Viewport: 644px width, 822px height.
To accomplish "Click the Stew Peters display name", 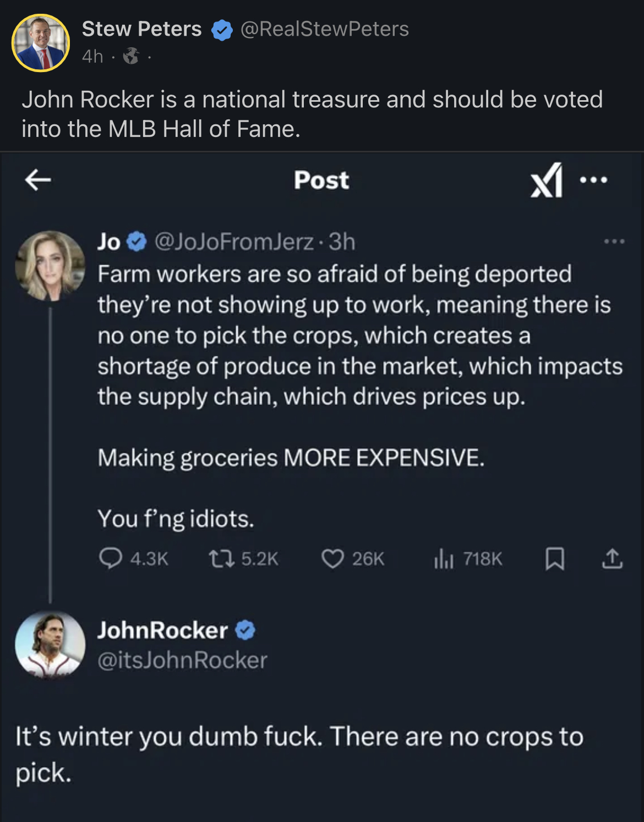I will click(x=141, y=29).
